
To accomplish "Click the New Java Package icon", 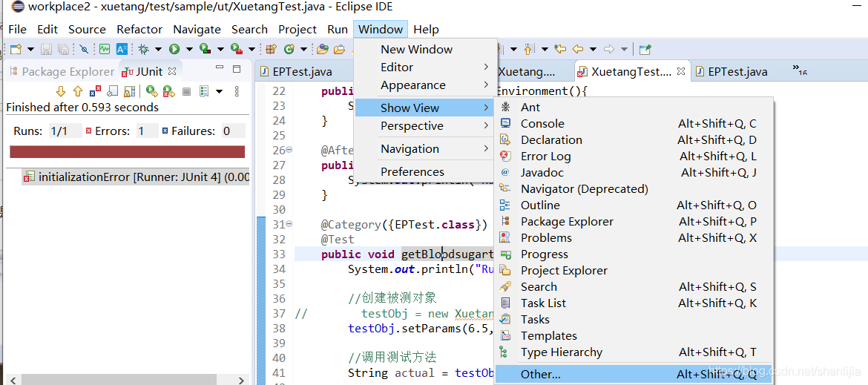I will click(x=271, y=49).
